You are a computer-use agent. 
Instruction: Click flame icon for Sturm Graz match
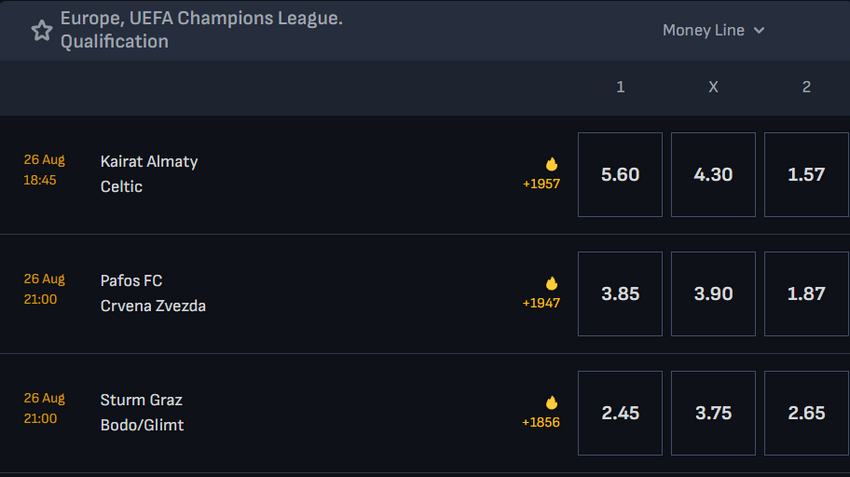click(x=551, y=402)
